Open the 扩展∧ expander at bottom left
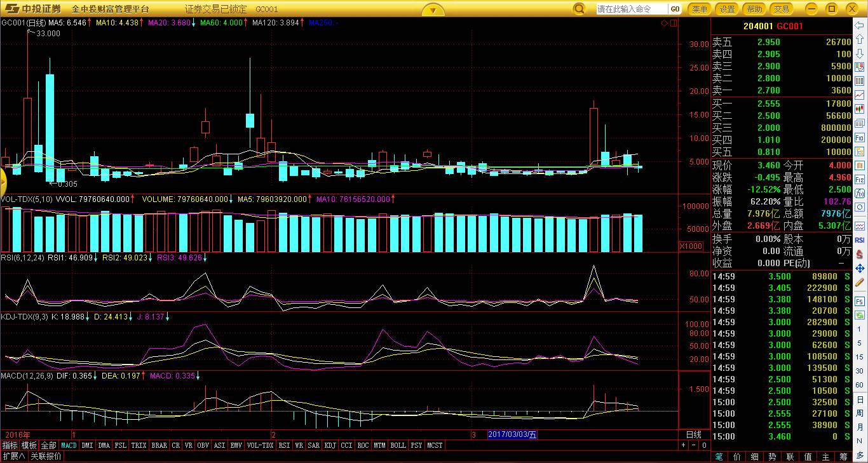The image size is (868, 463). pos(13,456)
